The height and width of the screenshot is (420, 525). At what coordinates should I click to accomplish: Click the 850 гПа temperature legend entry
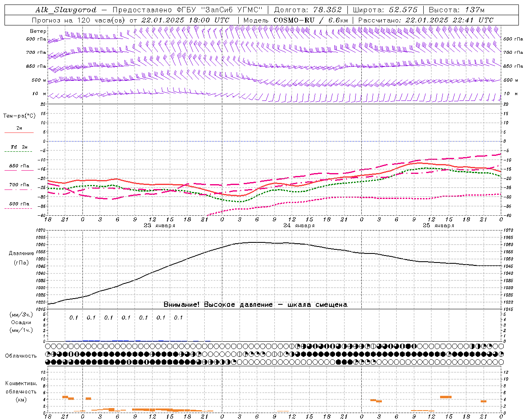19,166
